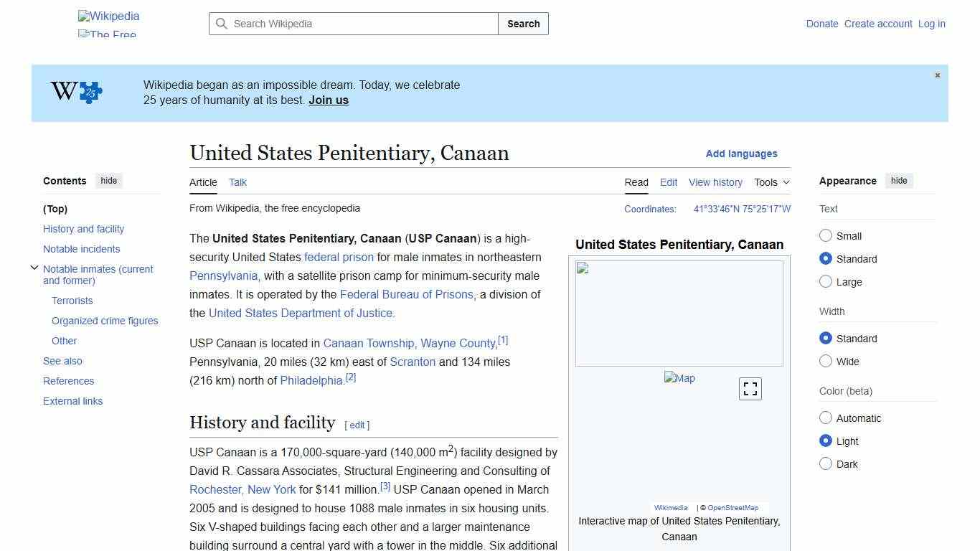Hide the Contents sidebar
This screenshot has width=980, height=551.
108,180
